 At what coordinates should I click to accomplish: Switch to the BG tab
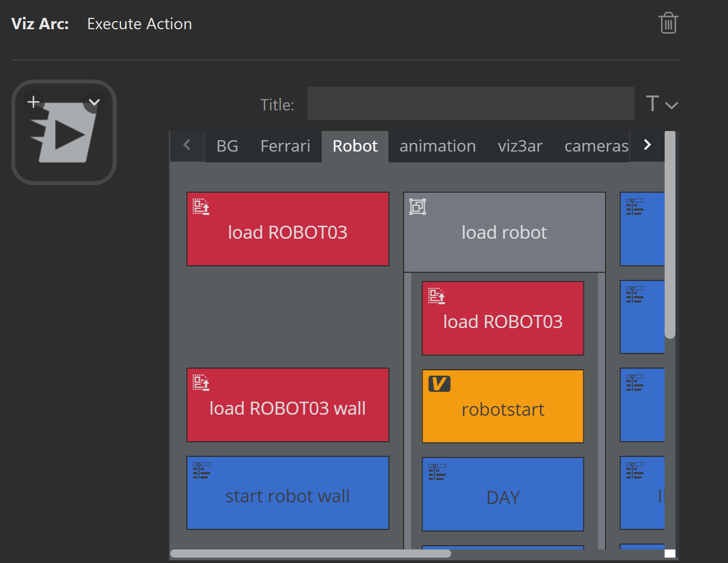point(227,146)
